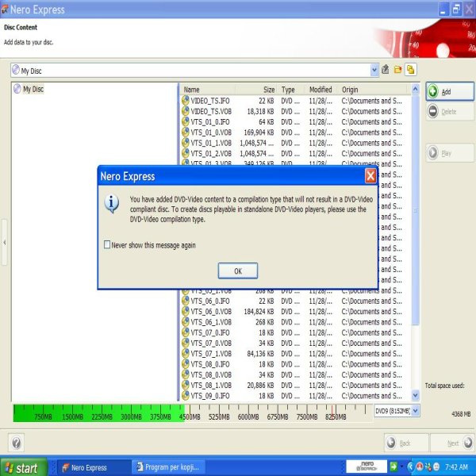Select the VTS_08_1.VOB file
The image size is (476, 476).
click(x=211, y=386)
